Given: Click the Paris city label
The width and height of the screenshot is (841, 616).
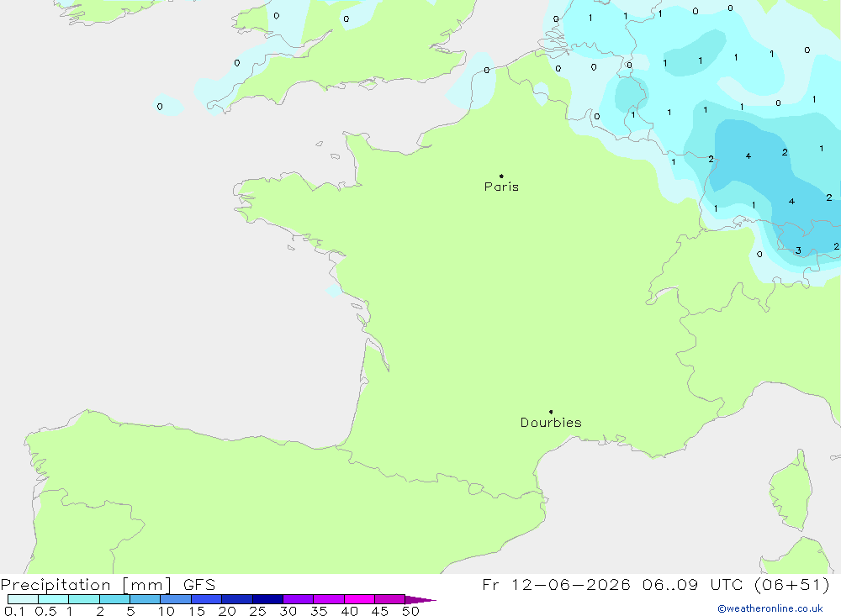Looking at the screenshot, I should pos(501,187).
